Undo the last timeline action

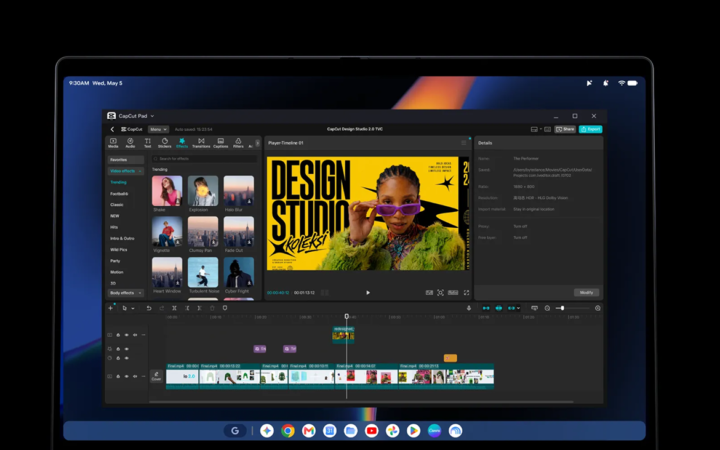149,308
